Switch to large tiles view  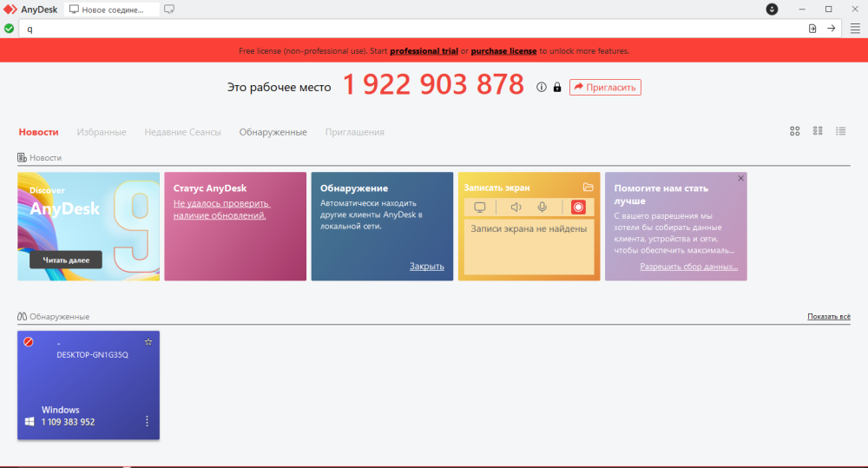click(x=794, y=131)
